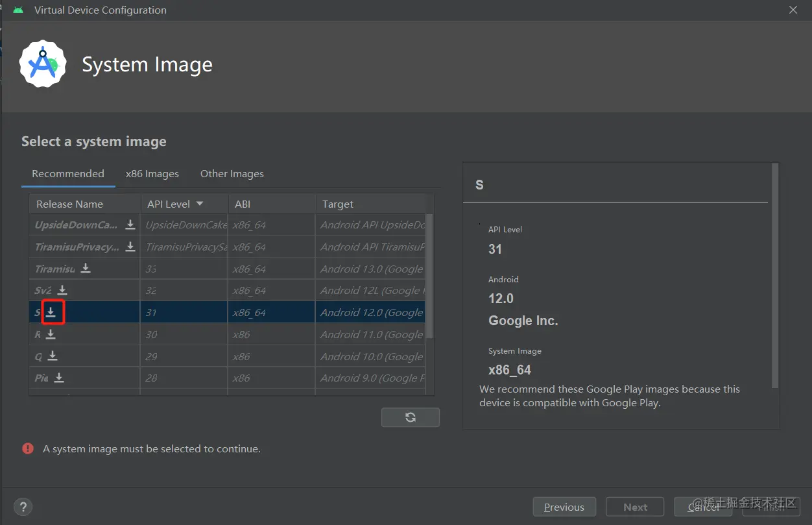Image resolution: width=812 pixels, height=525 pixels.
Task: Select the Recommended tab
Action: tap(68, 174)
